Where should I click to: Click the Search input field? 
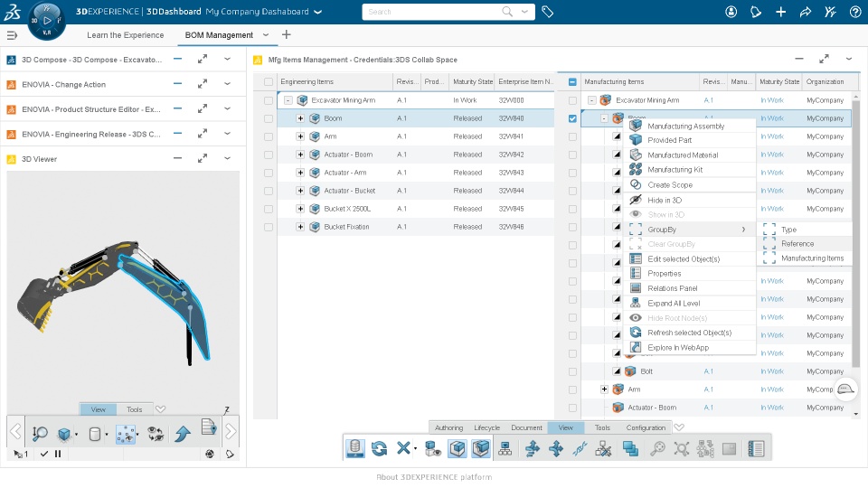[x=432, y=12]
